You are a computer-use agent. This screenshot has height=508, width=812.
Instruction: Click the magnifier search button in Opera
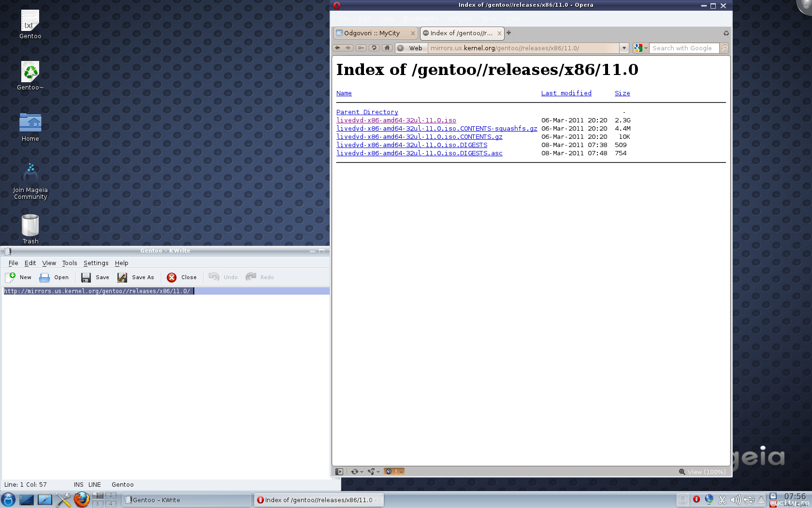point(724,48)
